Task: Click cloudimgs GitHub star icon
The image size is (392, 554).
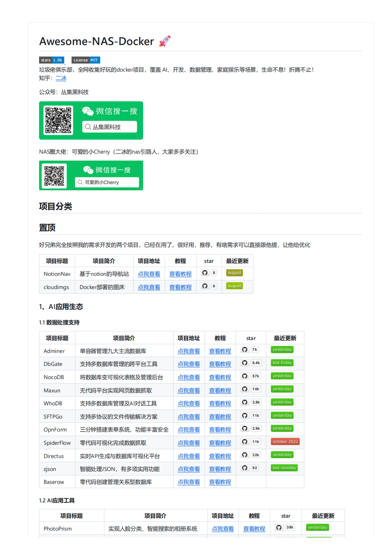Action: 205,286
